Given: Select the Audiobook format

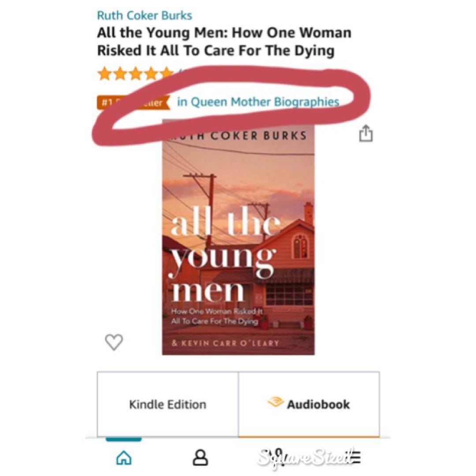Looking at the screenshot, I should pyautogui.click(x=309, y=404).
